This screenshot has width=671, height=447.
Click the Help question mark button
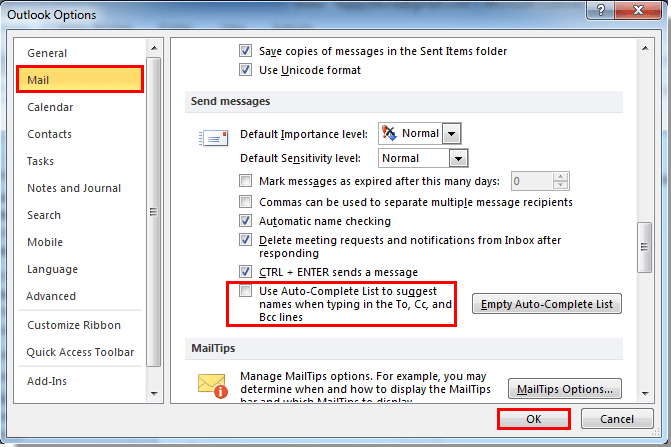click(x=600, y=10)
